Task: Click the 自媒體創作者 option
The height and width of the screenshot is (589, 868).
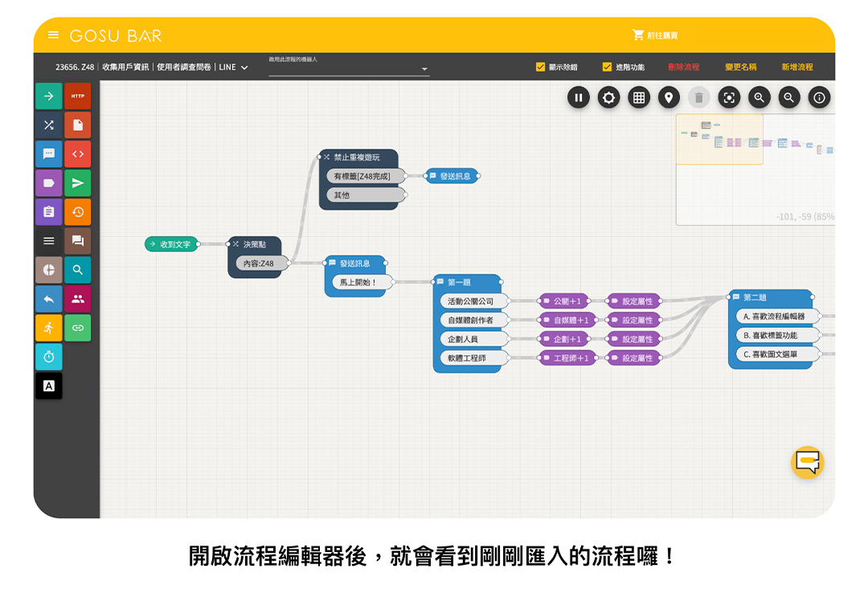Action: [474, 320]
